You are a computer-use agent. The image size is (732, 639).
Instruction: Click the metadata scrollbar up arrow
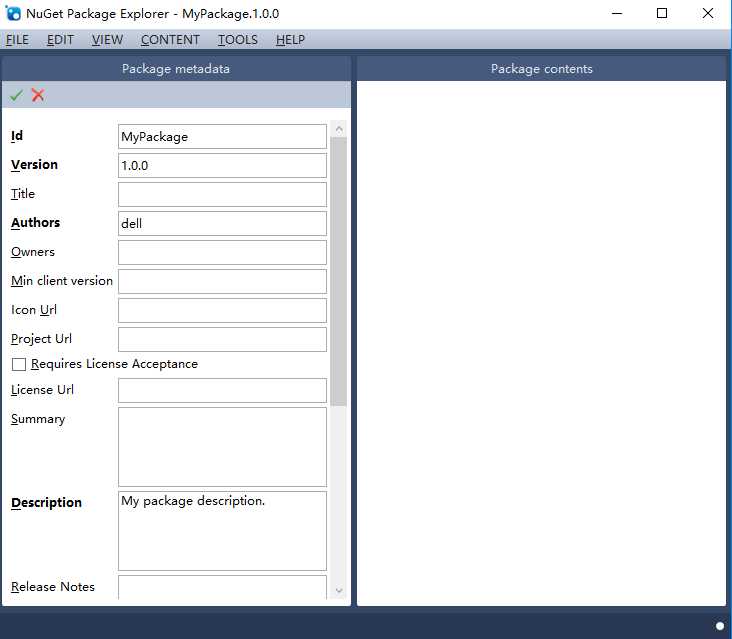[x=339, y=129]
